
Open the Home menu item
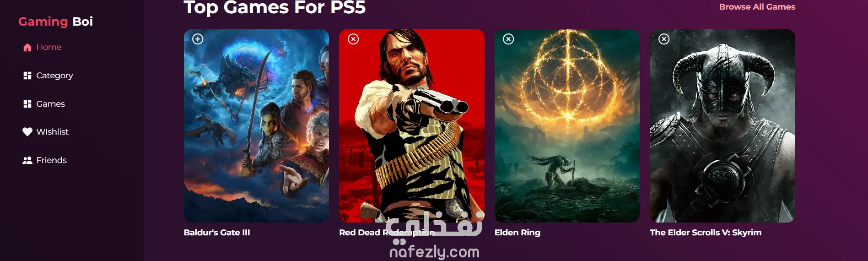click(49, 47)
